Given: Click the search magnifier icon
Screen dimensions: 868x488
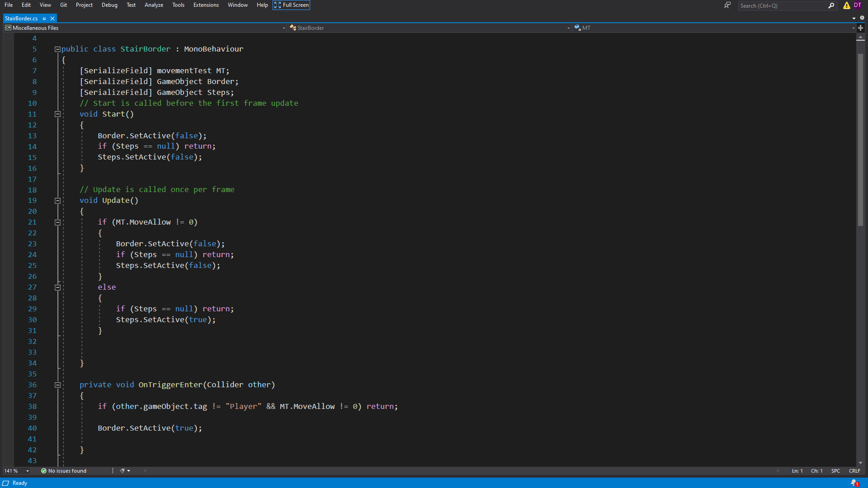Looking at the screenshot, I should [831, 5].
